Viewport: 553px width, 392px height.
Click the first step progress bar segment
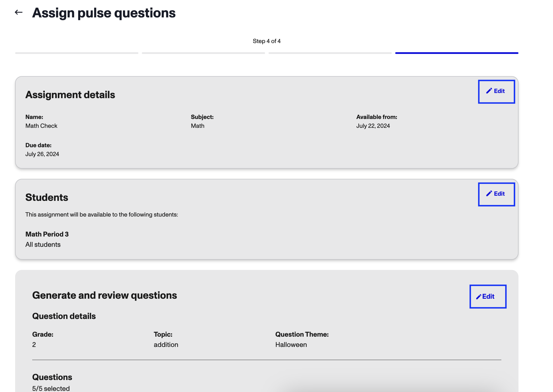[x=77, y=53]
